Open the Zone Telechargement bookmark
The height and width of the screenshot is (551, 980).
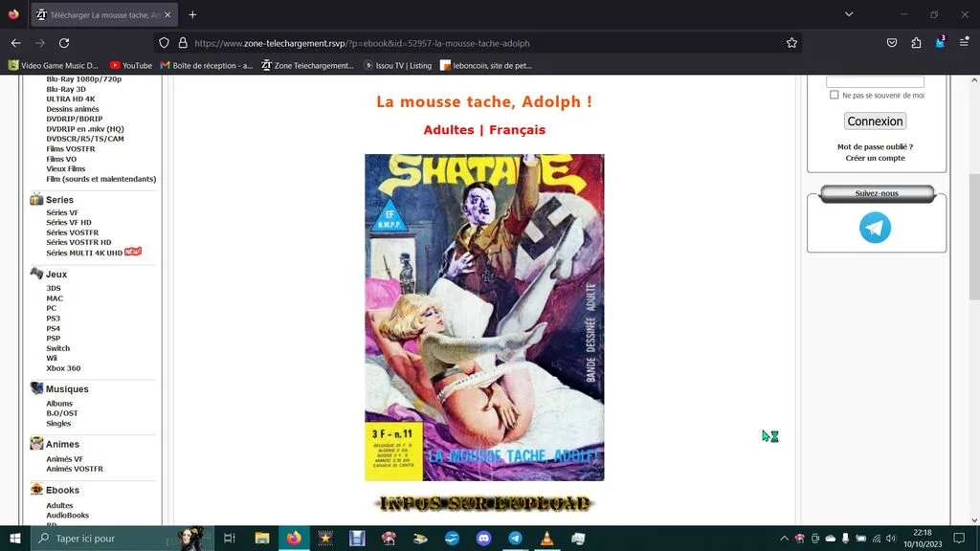(x=307, y=66)
